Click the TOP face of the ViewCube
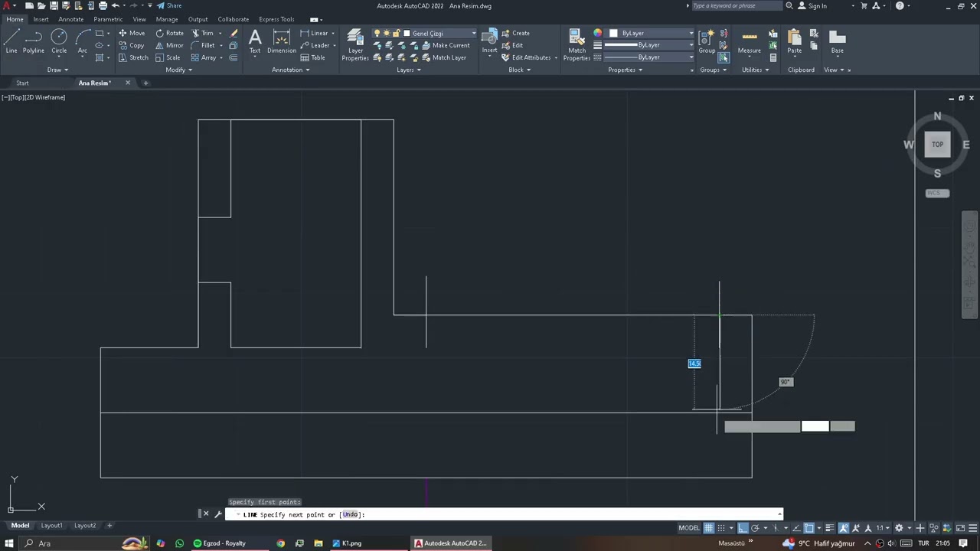This screenshot has height=551, width=980. click(937, 145)
